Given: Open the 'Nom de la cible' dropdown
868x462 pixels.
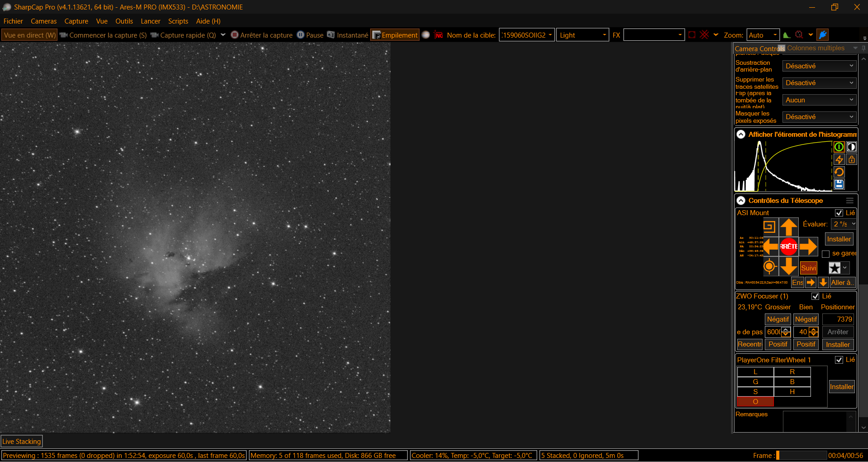Looking at the screenshot, I should coord(527,35).
